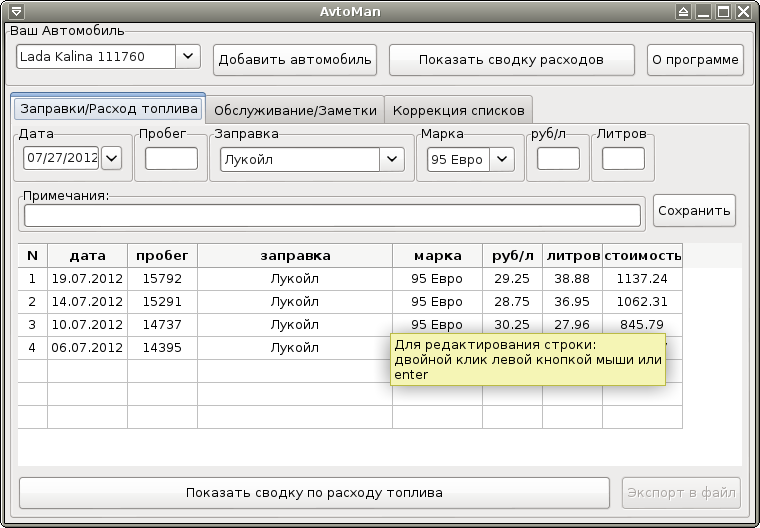Open the О программе dialog
The height and width of the screenshot is (528, 760).
point(695,59)
